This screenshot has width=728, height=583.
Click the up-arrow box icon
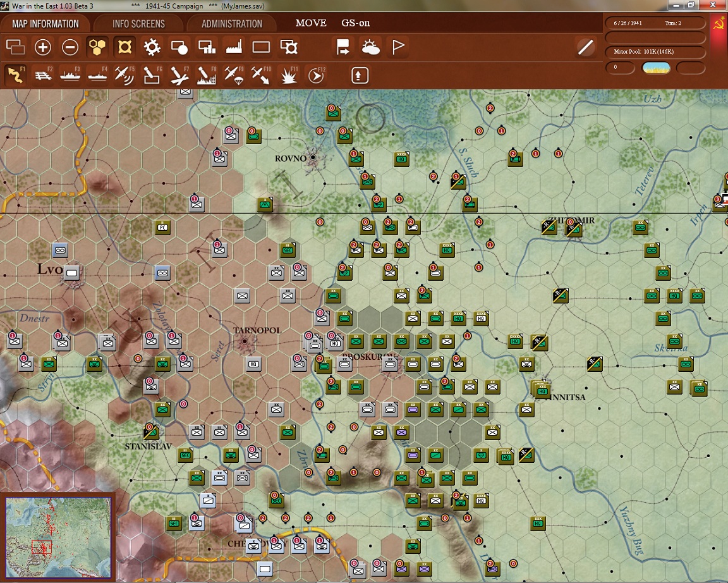[360, 75]
